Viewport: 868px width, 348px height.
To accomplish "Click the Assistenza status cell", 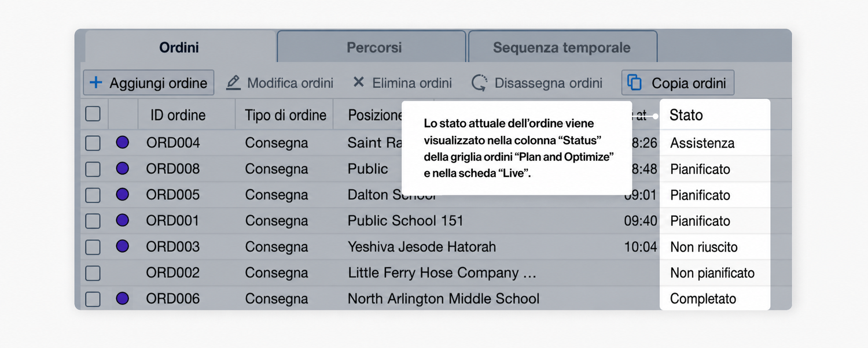I will [703, 143].
